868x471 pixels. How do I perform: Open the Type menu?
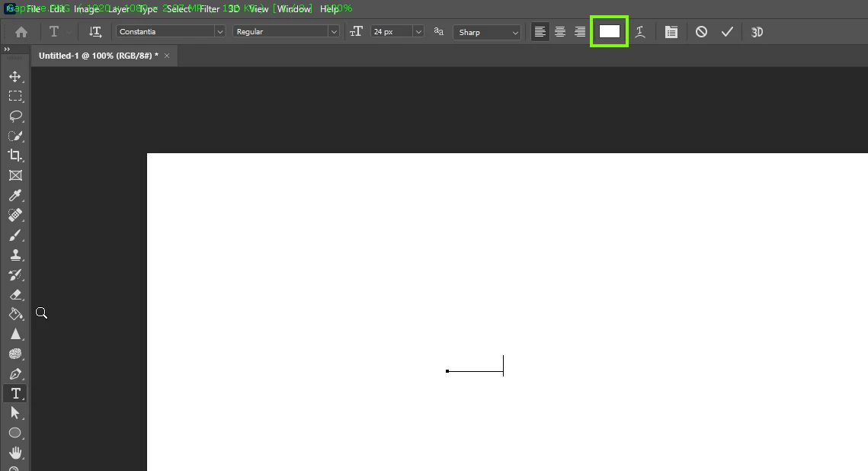pos(148,9)
